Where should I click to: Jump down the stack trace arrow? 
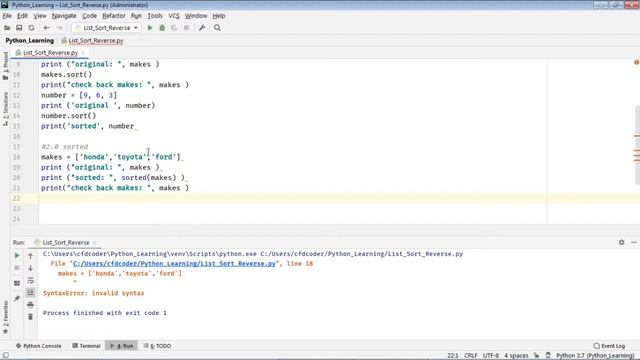[31, 268]
